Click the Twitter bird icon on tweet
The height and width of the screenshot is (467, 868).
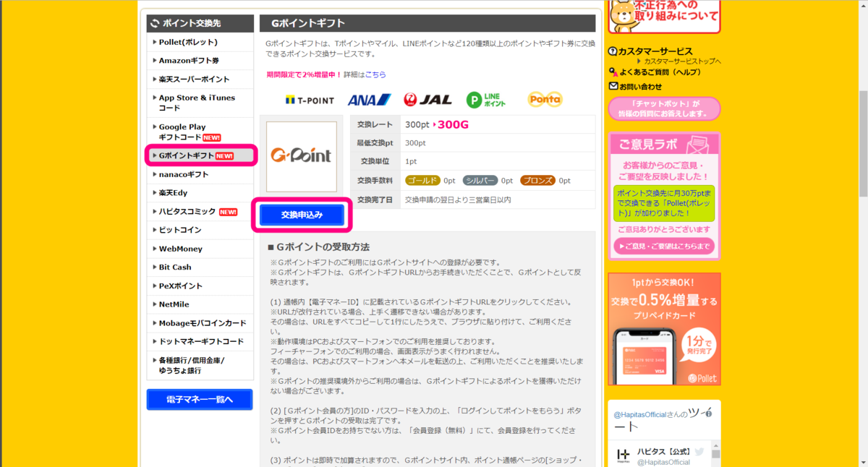pyautogui.click(x=699, y=452)
